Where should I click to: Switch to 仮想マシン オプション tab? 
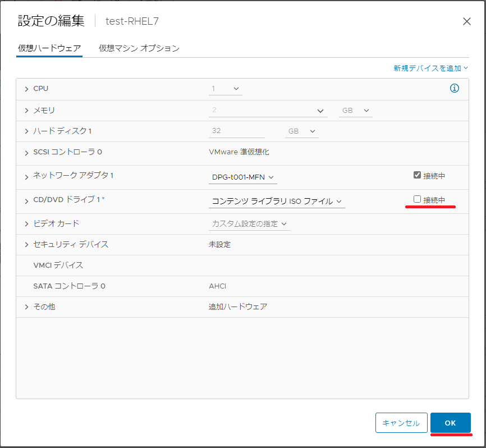click(x=139, y=48)
